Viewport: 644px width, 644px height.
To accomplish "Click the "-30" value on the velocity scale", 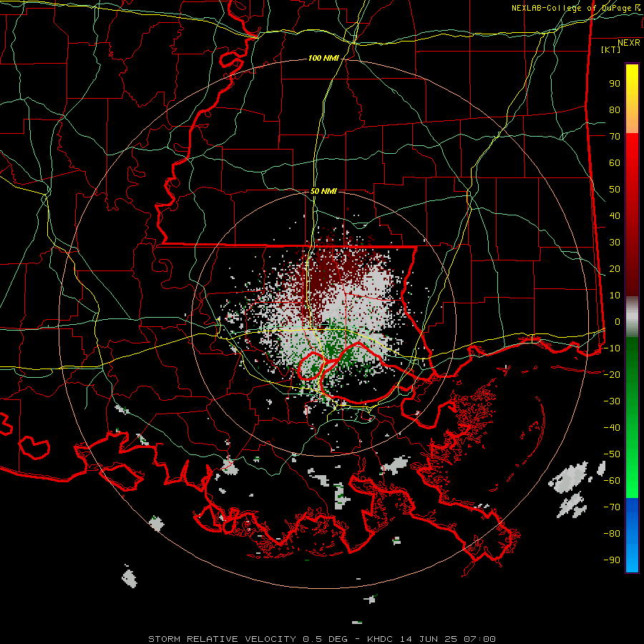I will (612, 401).
